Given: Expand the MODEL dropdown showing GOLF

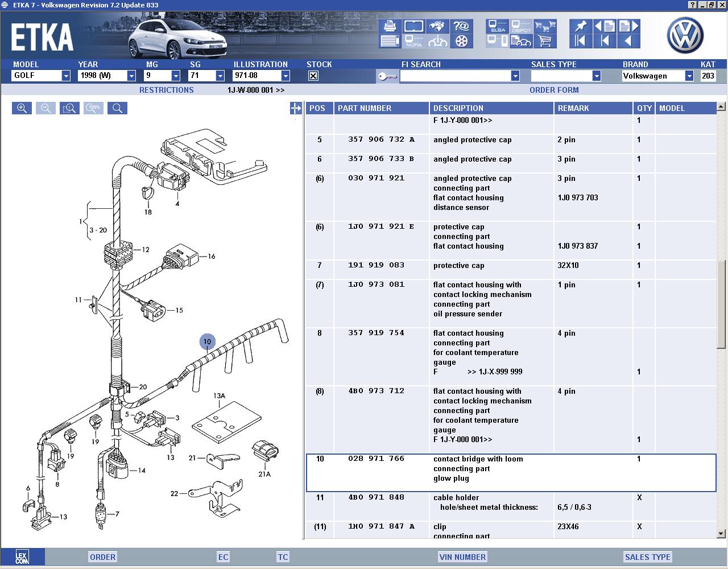Looking at the screenshot, I should click(x=66, y=76).
